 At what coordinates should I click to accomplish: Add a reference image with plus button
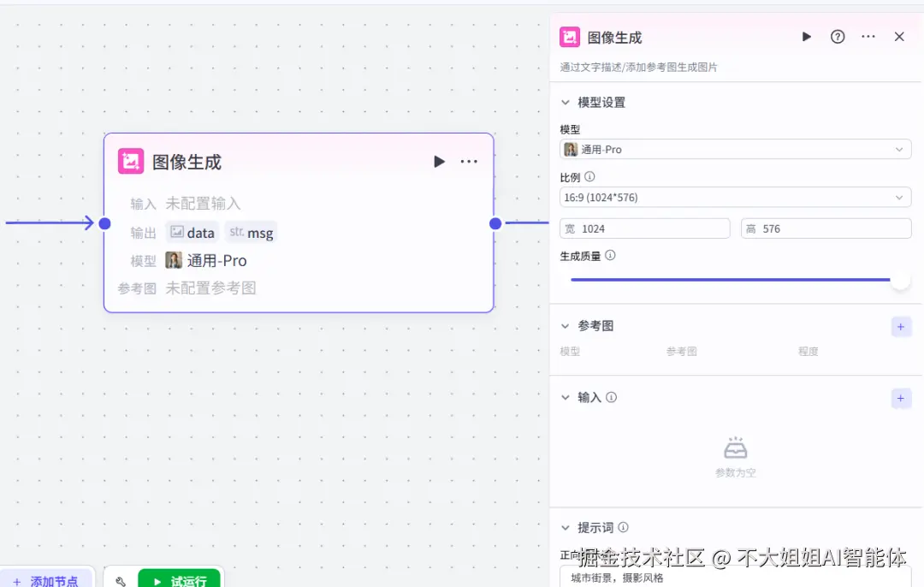coord(900,326)
